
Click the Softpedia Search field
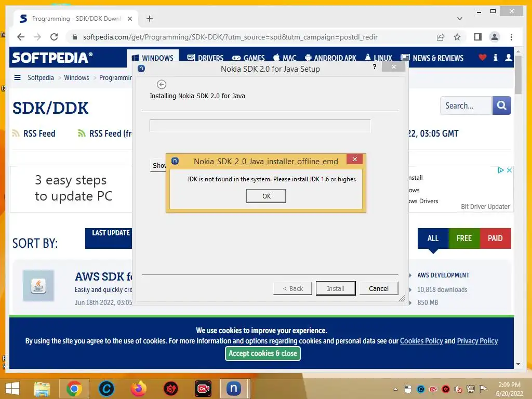coord(466,105)
